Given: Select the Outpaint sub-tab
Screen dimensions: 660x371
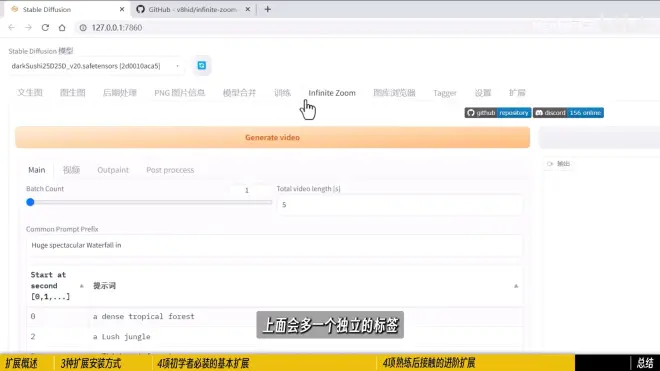Looking at the screenshot, I should click(113, 170).
